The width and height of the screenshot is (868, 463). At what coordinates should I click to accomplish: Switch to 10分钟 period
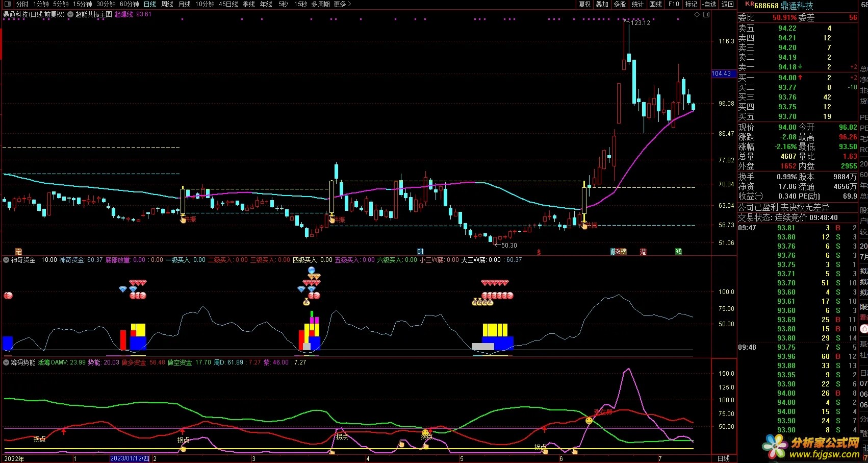pos(205,4)
